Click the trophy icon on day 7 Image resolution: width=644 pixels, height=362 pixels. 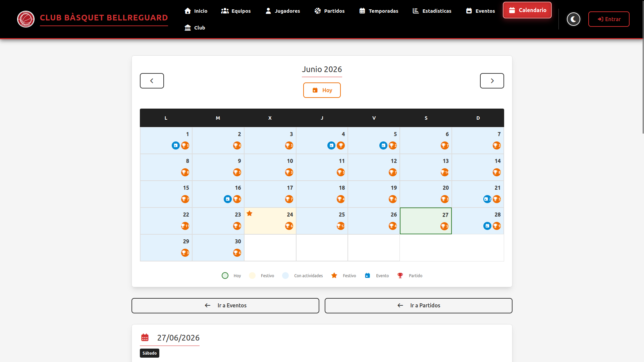(x=497, y=145)
